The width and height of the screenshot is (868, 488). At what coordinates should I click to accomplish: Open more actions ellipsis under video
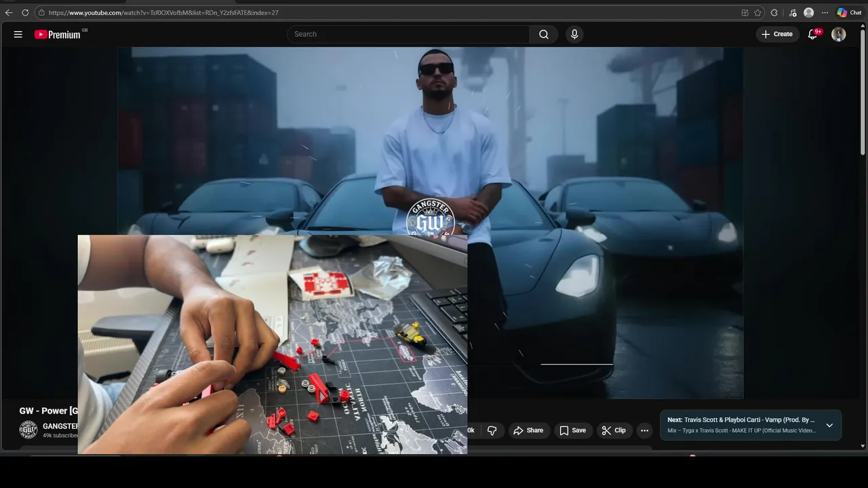(644, 430)
